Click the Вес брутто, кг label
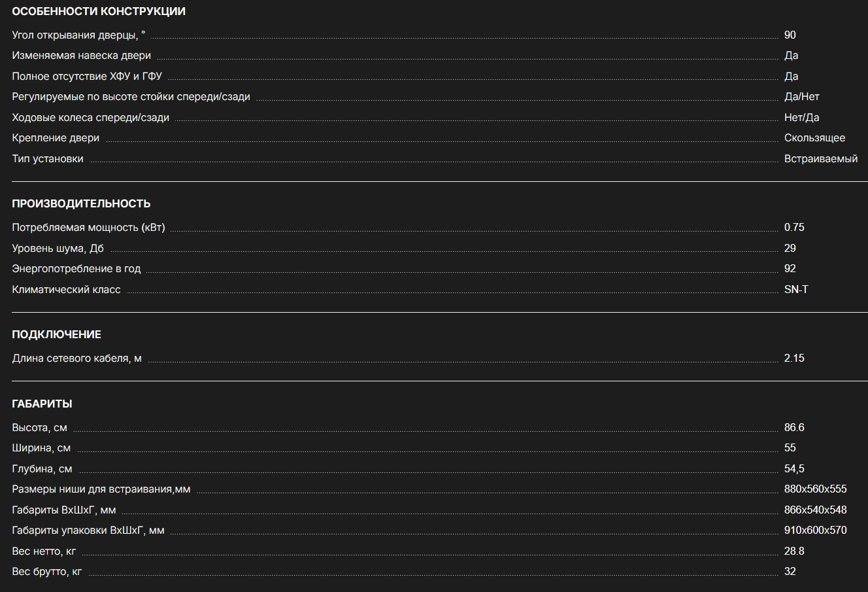This screenshot has width=868, height=592. point(47,572)
